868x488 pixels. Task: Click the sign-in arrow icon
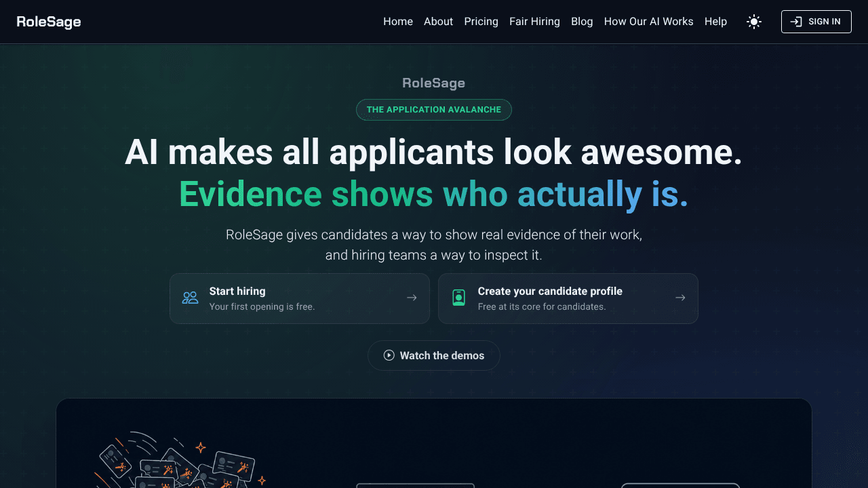tap(796, 22)
